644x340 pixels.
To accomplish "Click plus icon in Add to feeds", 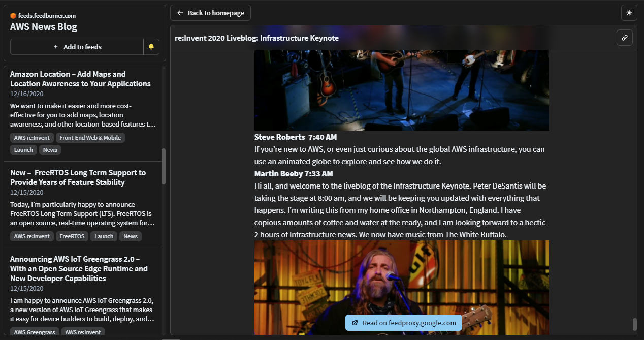I will click(56, 47).
